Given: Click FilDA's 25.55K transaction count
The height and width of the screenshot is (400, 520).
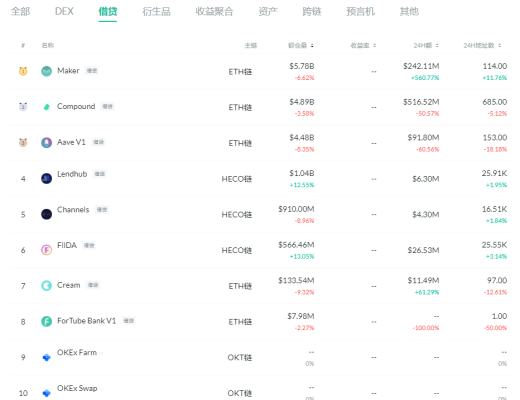Looking at the screenshot, I should coord(494,245).
